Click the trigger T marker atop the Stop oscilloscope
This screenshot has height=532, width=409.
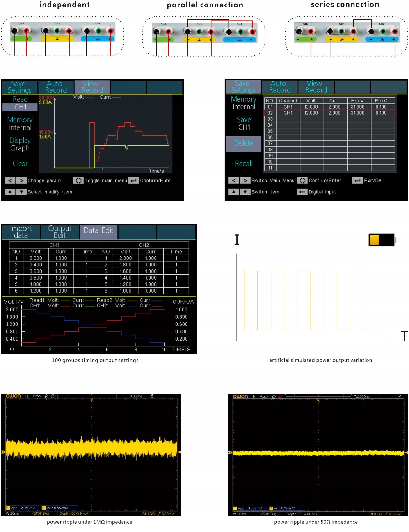point(91,400)
